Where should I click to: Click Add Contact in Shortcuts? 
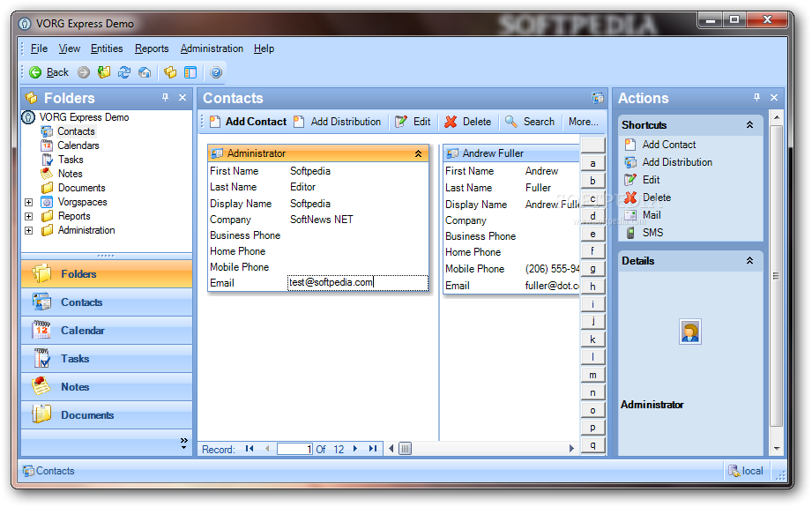(669, 145)
